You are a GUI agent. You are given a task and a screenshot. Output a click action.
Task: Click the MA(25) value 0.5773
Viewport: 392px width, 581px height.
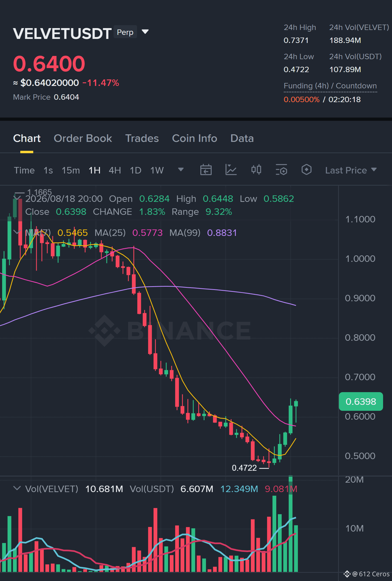(148, 233)
